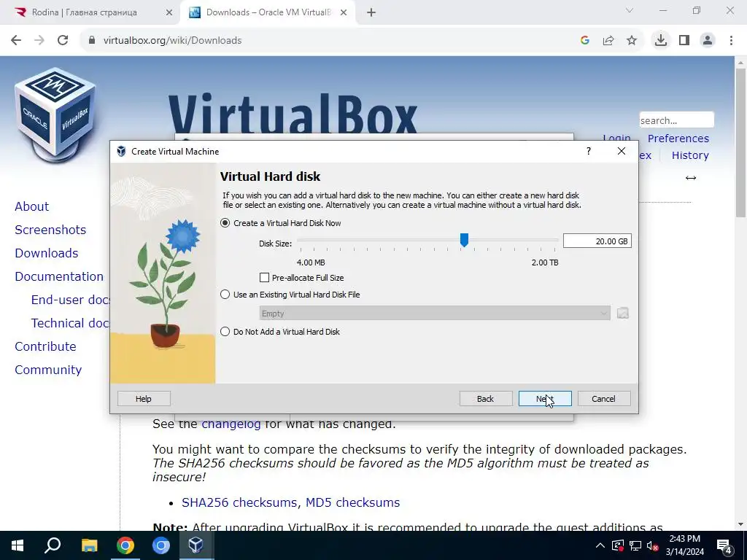
Task: Open the Technical docs link
Action: point(71,323)
